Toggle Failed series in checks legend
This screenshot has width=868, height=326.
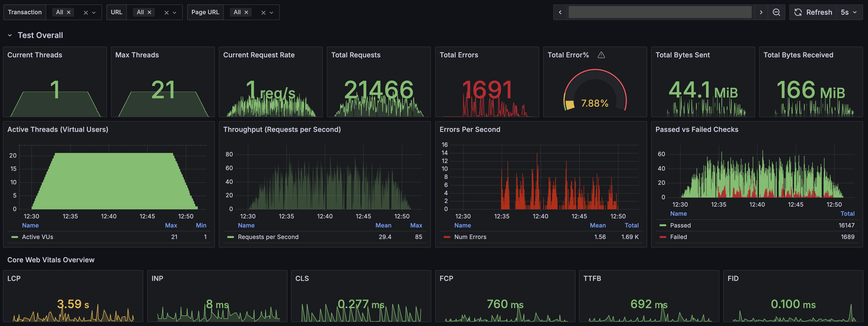(x=678, y=237)
